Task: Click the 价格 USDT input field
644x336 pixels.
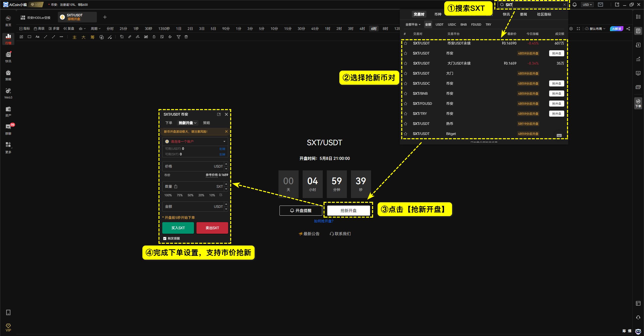Action: pyautogui.click(x=192, y=166)
